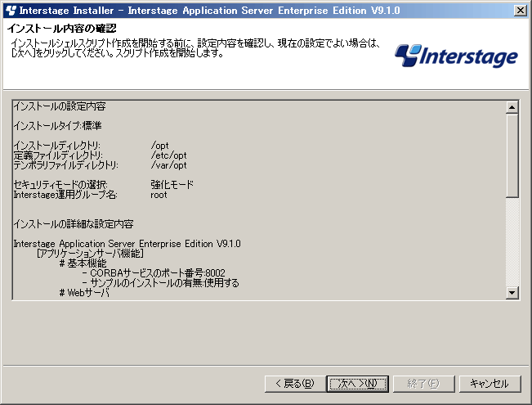Click the インストールの詳細な設定内容 heading line
The image size is (532, 405).
click(x=74, y=224)
